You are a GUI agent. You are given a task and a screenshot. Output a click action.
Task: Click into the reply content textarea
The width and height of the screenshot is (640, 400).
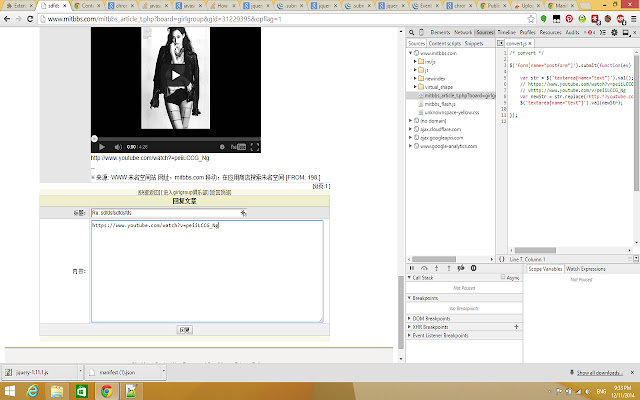point(207,271)
